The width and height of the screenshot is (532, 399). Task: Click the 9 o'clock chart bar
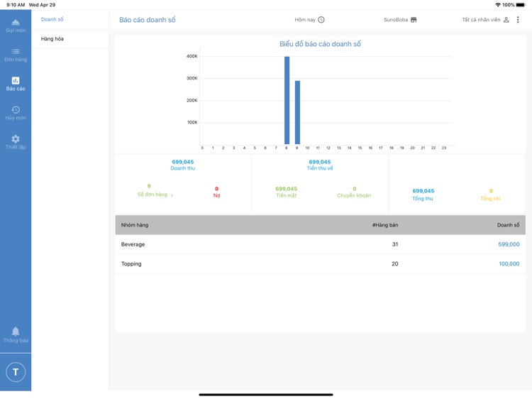(297, 112)
